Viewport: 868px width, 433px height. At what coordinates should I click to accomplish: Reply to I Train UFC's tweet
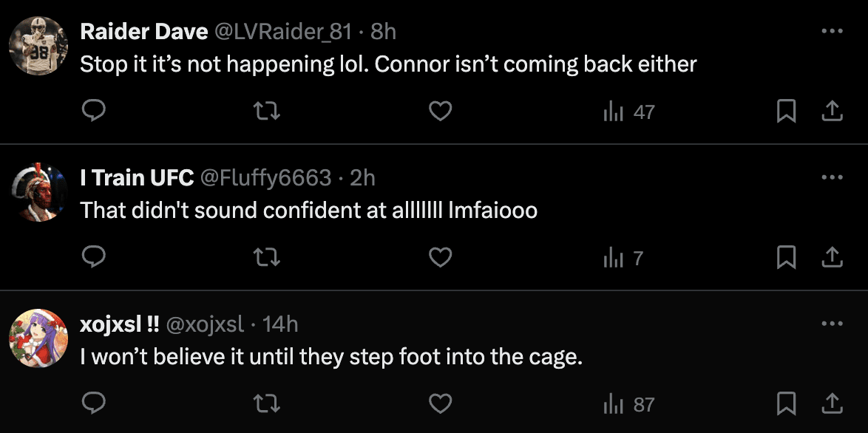click(93, 257)
